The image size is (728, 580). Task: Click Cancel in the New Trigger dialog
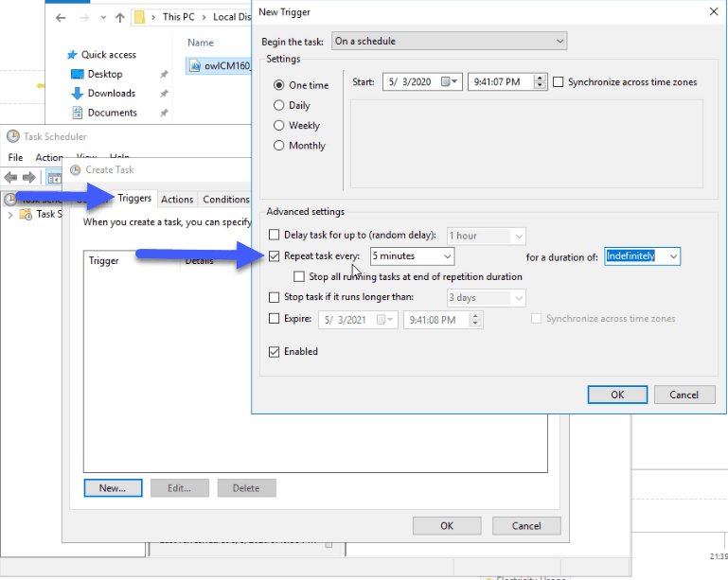pos(684,395)
